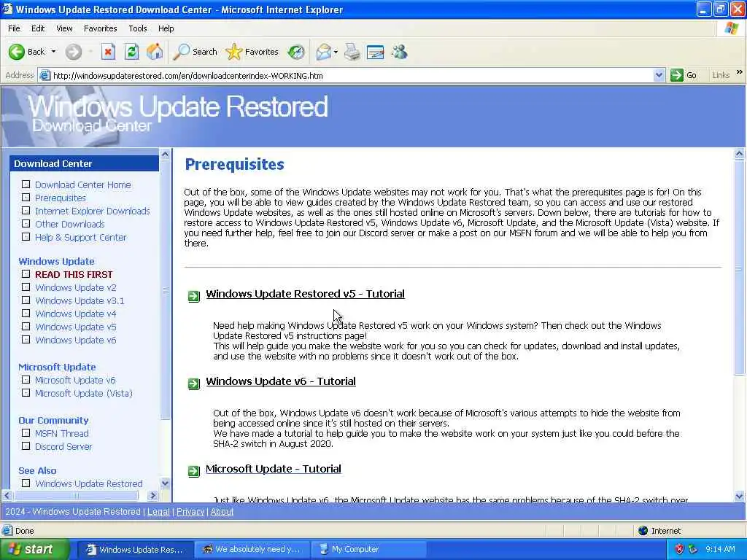Print the page with the printer icon
This screenshot has width=747, height=560.
pyautogui.click(x=352, y=52)
